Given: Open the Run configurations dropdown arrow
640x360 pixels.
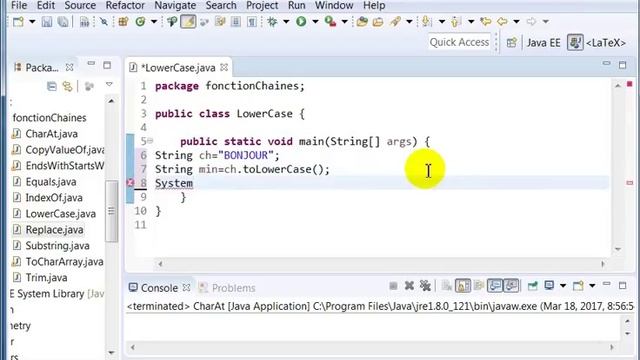Looking at the screenshot, I should [315, 22].
